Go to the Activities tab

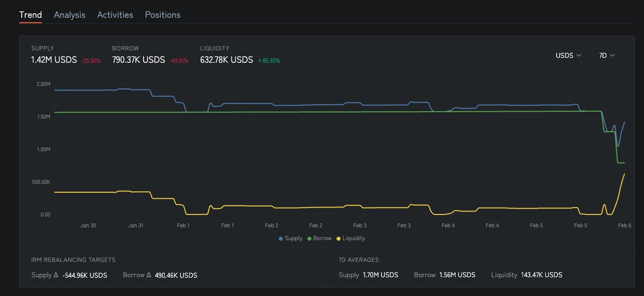tap(115, 15)
